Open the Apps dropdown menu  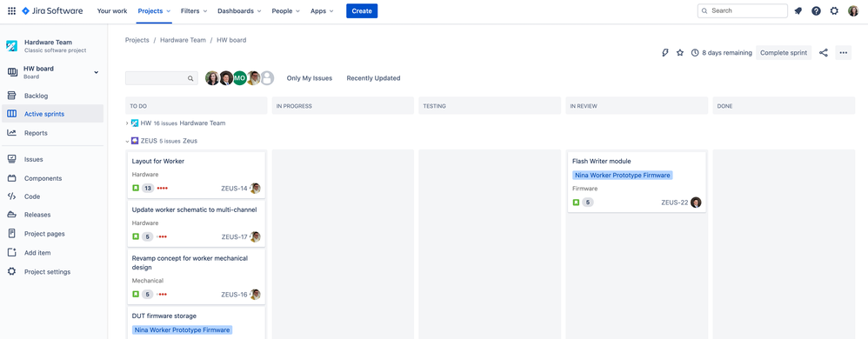pyautogui.click(x=322, y=11)
